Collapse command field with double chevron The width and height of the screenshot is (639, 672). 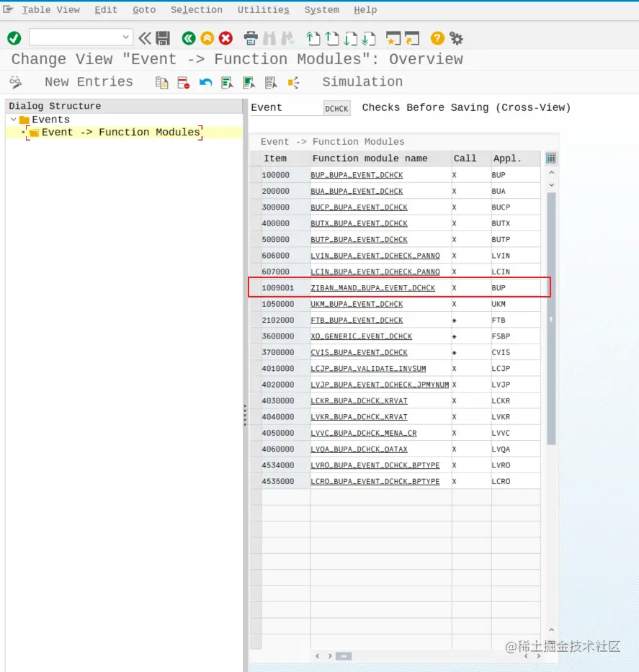[145, 38]
